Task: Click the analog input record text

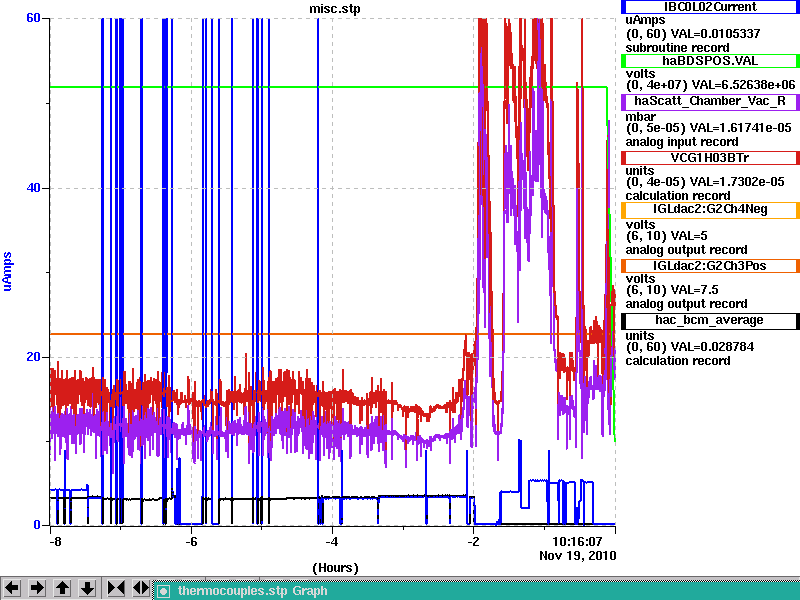Action: tap(682, 142)
